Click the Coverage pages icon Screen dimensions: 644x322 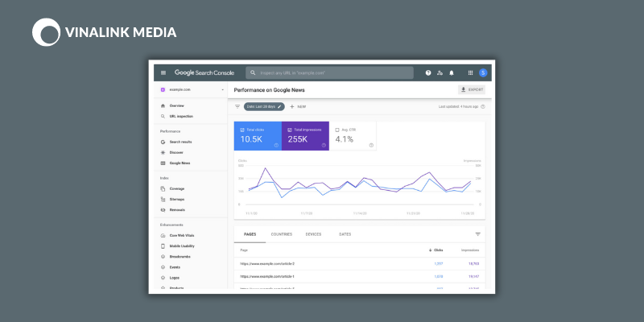click(163, 188)
